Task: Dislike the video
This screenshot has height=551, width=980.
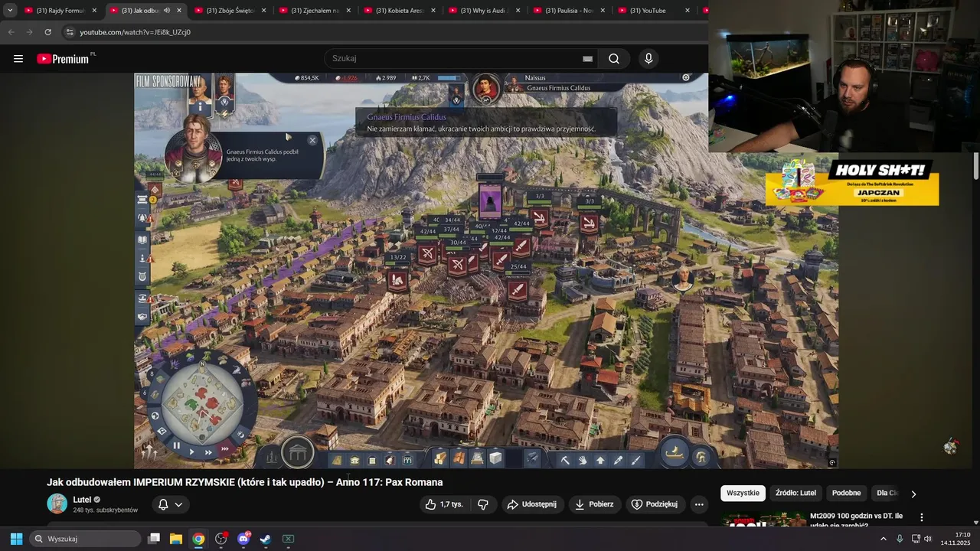Action: [483, 504]
